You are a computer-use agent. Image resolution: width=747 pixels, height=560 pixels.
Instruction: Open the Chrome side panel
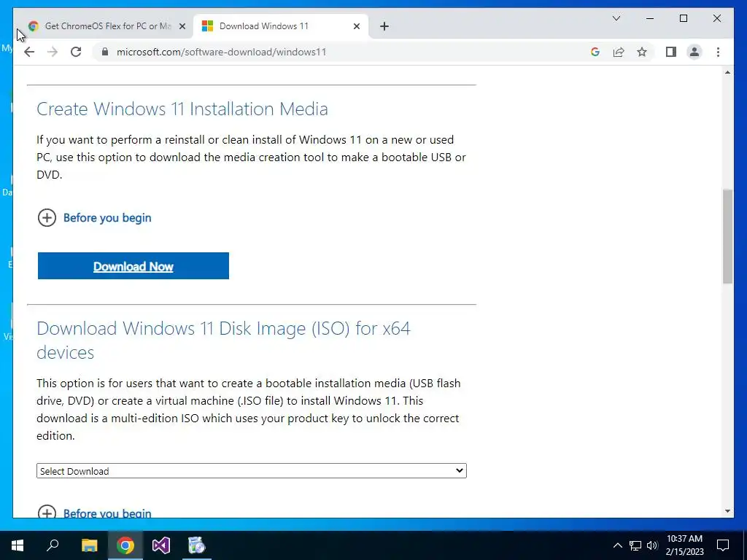(x=671, y=52)
